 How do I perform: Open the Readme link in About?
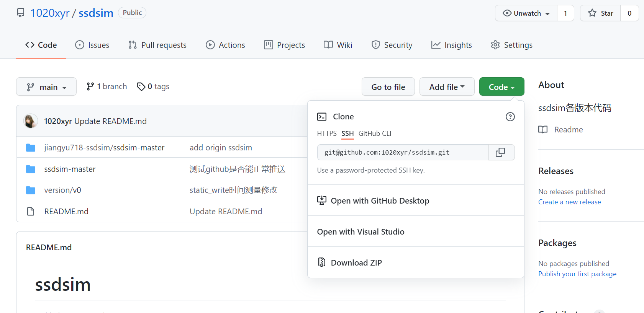click(x=560, y=130)
